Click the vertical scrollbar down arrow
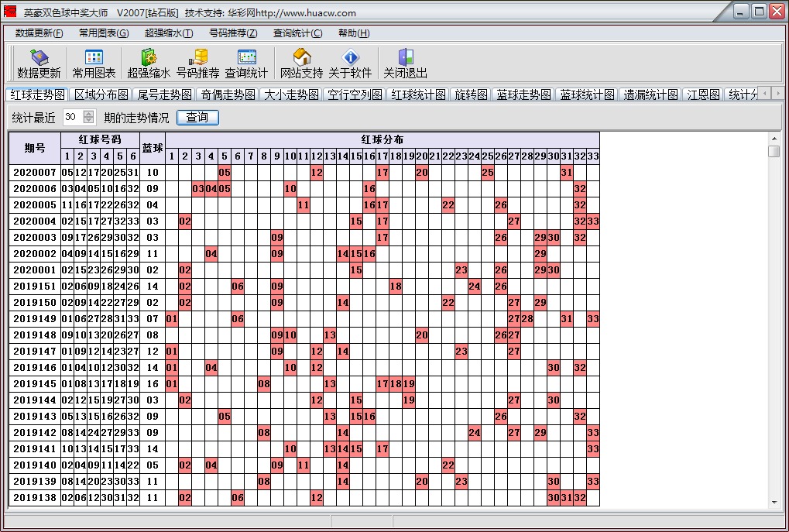Viewport: 789px width, 532px height. click(x=774, y=503)
